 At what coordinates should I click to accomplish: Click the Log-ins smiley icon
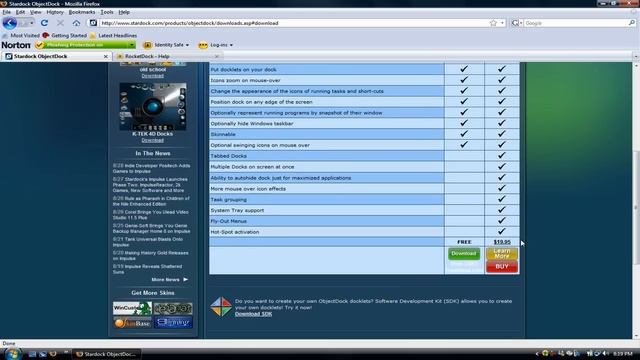(x=203, y=45)
